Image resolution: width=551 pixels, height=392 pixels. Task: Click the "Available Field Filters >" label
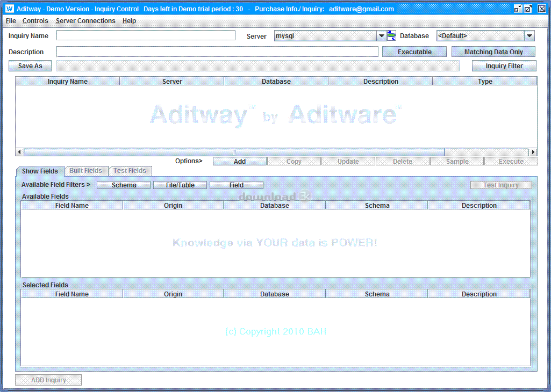[x=56, y=185]
